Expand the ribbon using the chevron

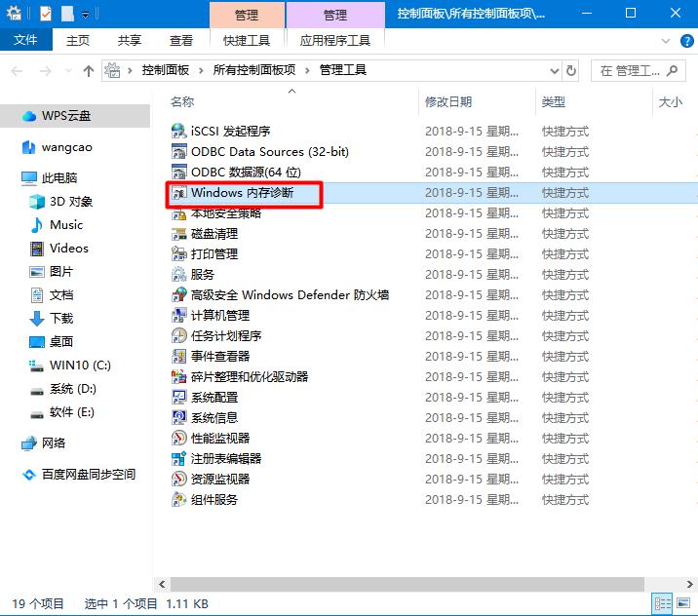[x=665, y=41]
